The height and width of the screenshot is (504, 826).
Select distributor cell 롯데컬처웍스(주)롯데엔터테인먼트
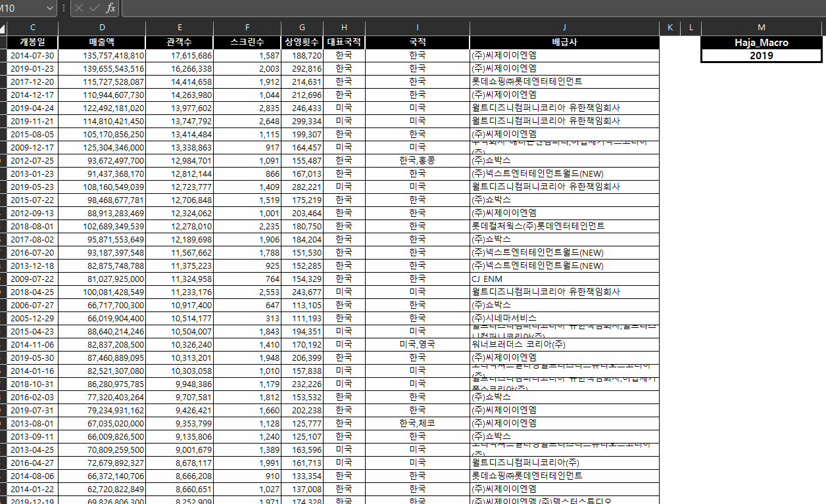point(564,226)
